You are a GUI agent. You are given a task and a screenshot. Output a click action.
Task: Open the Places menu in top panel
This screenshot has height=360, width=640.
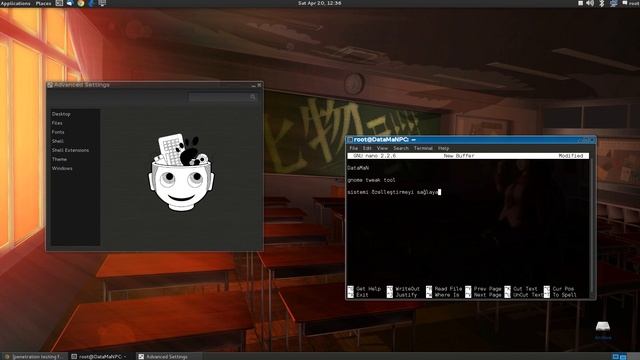coord(43,3)
